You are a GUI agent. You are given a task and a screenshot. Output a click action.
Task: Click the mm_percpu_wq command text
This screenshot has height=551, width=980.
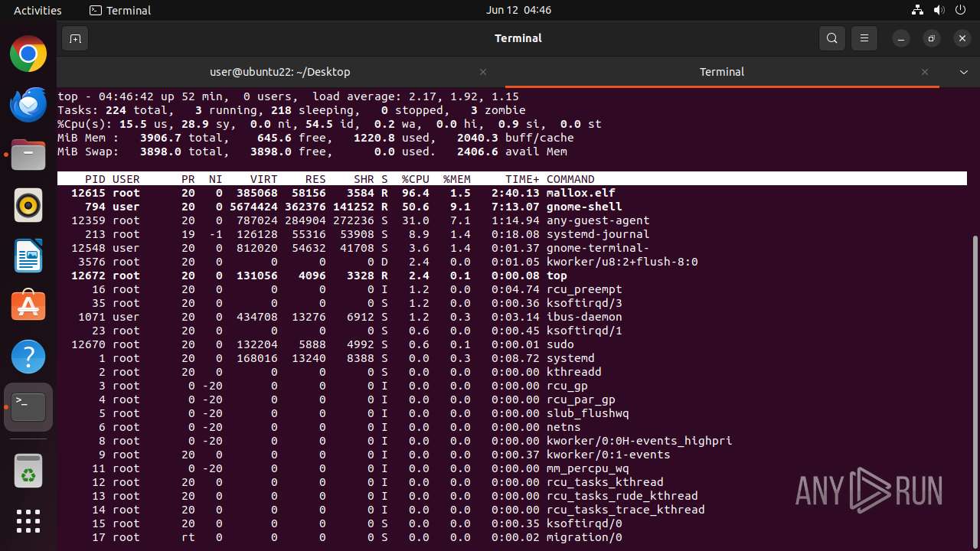point(588,468)
